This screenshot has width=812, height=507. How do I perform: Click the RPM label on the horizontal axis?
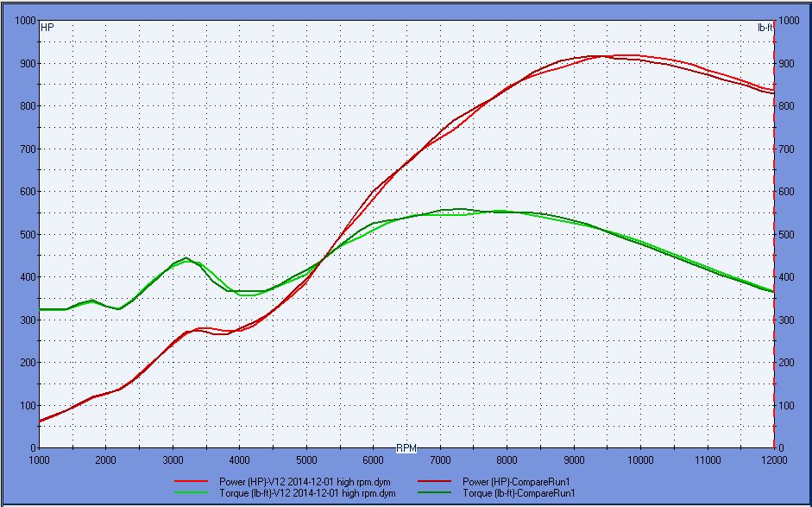[x=406, y=448]
